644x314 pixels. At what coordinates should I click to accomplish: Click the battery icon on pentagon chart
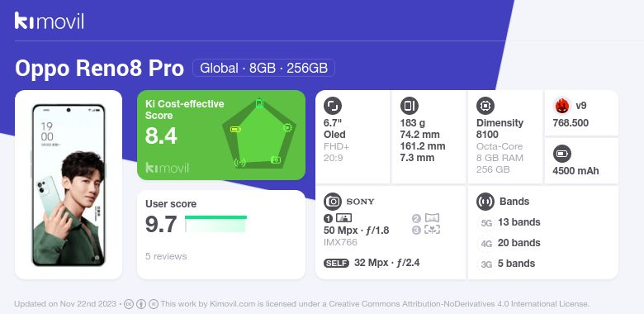click(x=235, y=130)
